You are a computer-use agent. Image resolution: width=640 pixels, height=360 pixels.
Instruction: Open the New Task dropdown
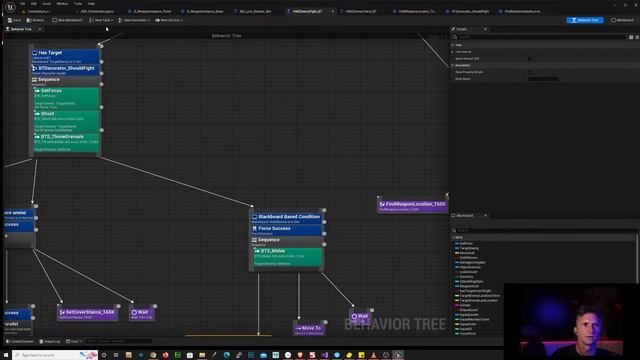[x=101, y=20]
